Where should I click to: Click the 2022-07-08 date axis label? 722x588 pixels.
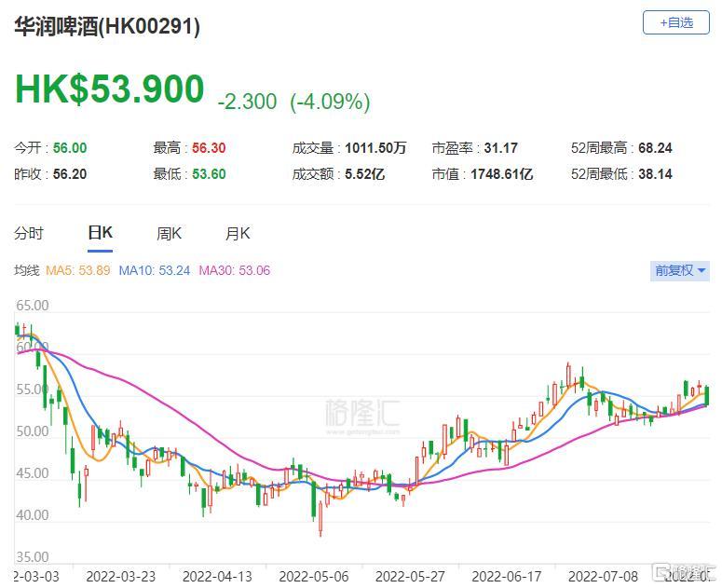tap(603, 577)
